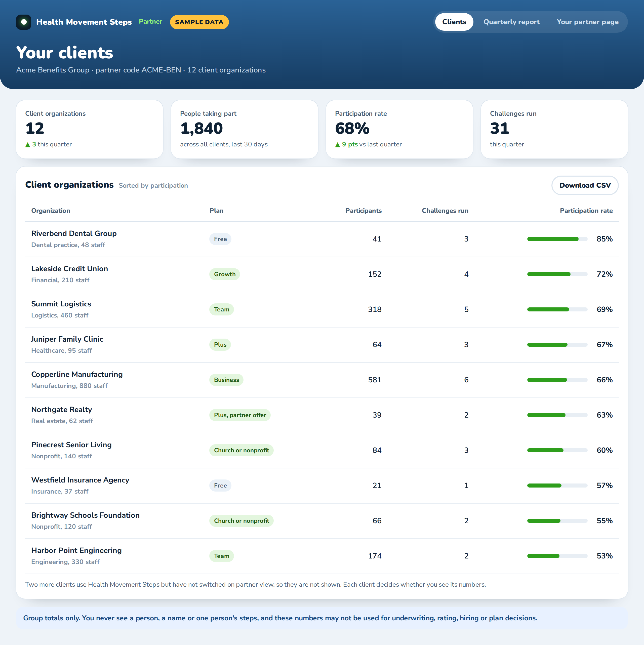
Task: Click the SAMPLE DATA badge
Action: 199,22
